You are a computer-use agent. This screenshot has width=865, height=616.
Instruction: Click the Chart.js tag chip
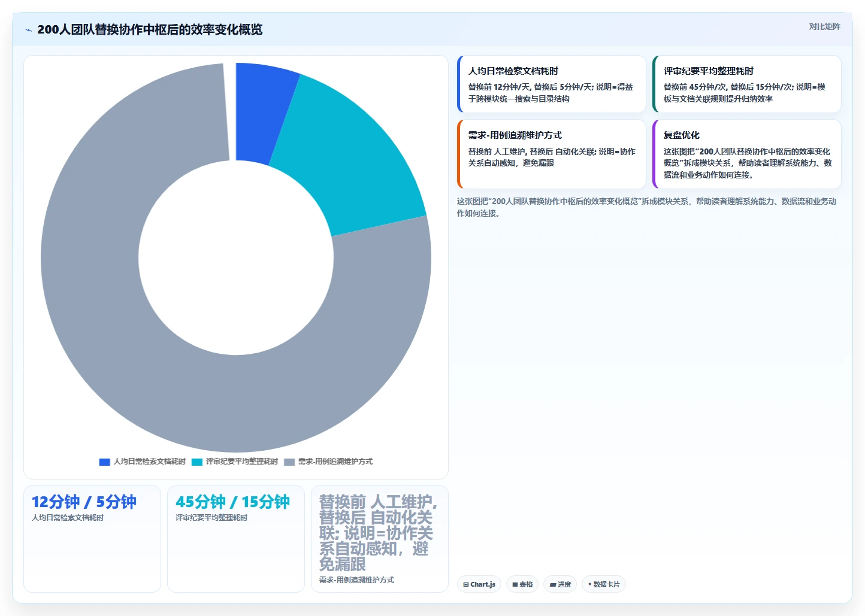(479, 584)
